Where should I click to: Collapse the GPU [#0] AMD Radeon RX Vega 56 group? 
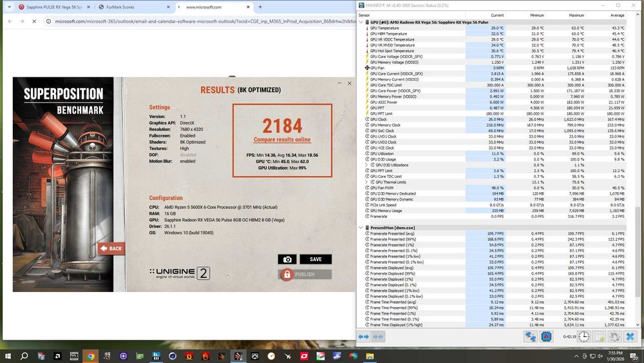pos(361,22)
